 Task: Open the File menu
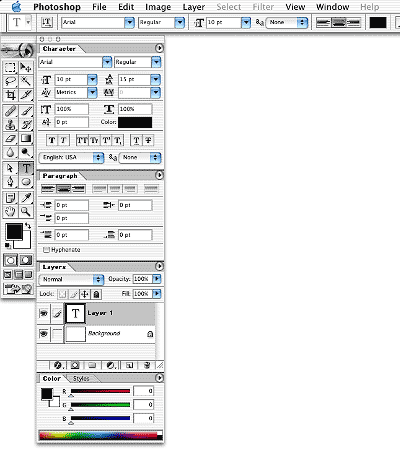click(99, 7)
